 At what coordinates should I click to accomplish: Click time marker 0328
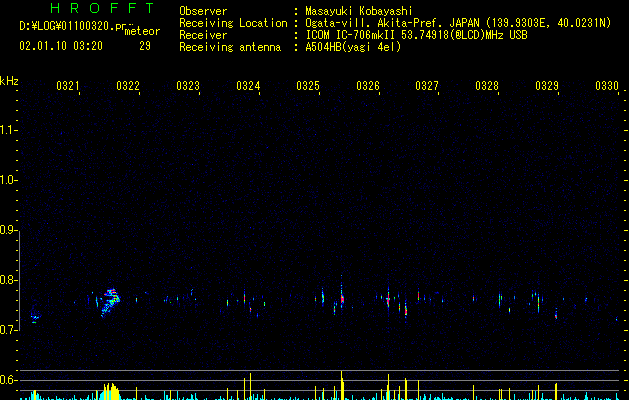[x=487, y=86]
